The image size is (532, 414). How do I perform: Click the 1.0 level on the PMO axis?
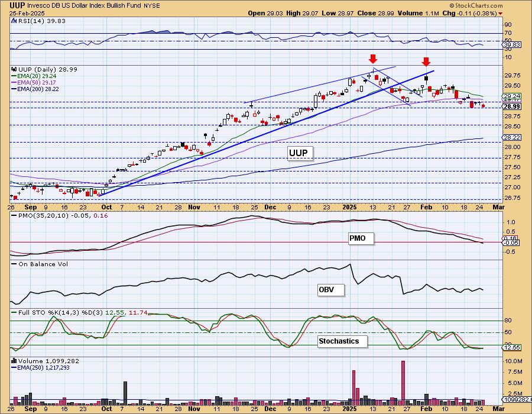pyautogui.click(x=511, y=222)
